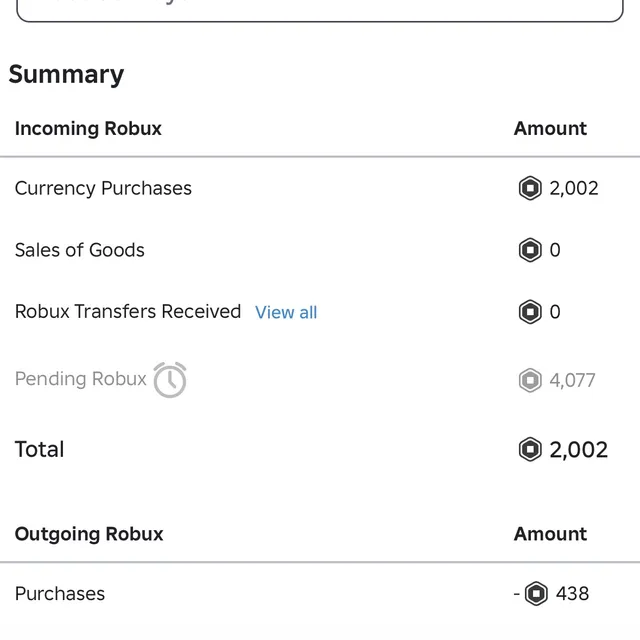Click the Robux icon in the Total row

coord(530,449)
